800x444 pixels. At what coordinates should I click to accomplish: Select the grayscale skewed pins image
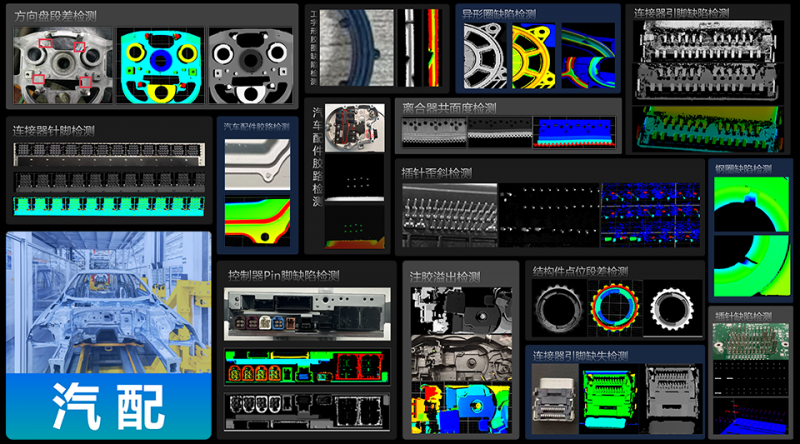(x=448, y=214)
